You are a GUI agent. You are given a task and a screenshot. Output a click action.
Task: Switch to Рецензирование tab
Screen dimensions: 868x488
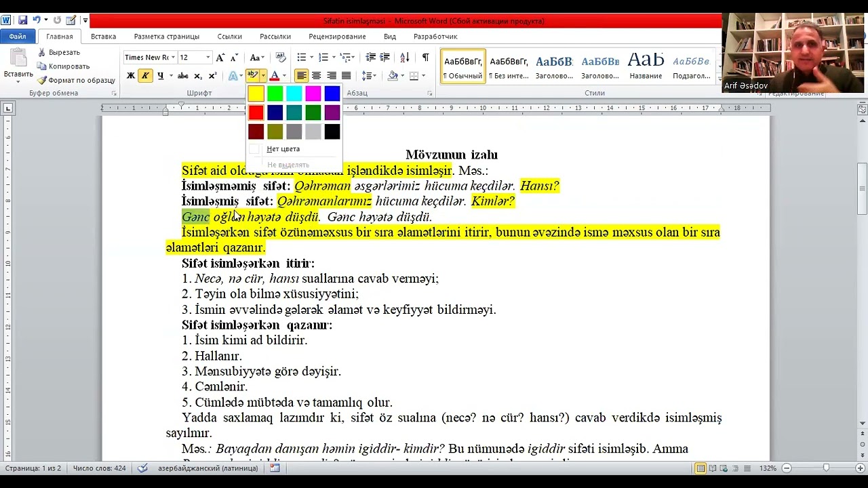pos(337,37)
